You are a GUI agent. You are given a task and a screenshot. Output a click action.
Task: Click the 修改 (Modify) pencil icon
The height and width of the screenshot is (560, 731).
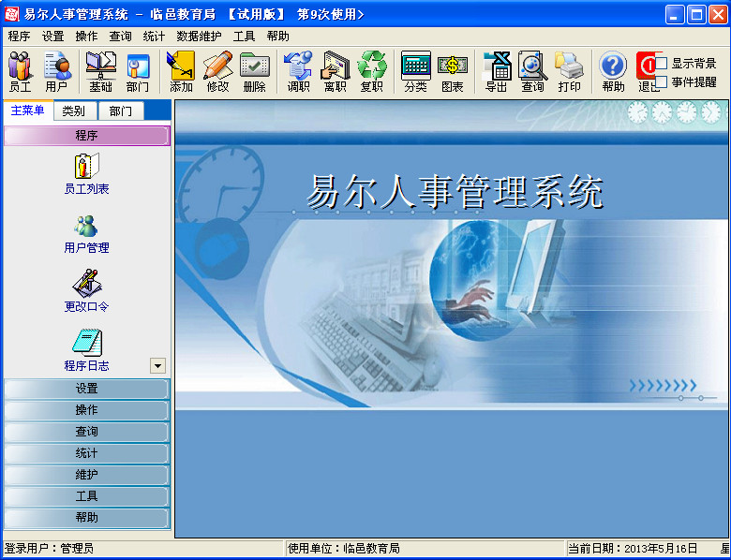click(x=217, y=72)
